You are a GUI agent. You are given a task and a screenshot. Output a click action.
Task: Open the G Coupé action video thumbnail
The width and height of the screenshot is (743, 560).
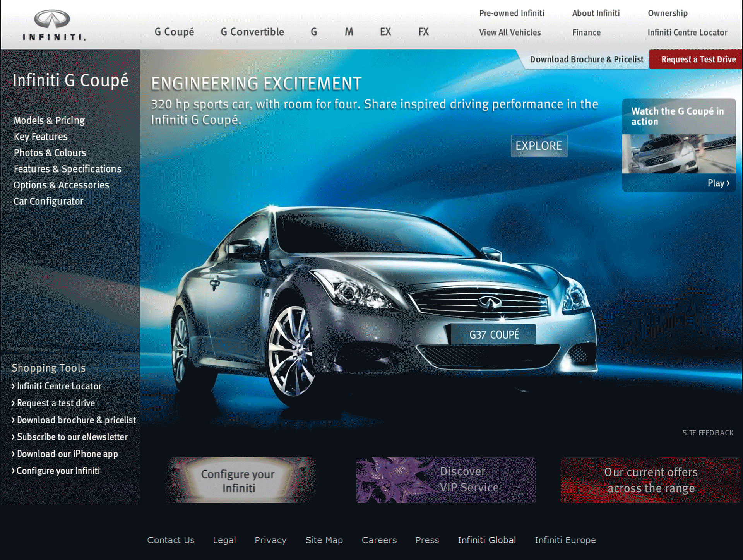678,154
